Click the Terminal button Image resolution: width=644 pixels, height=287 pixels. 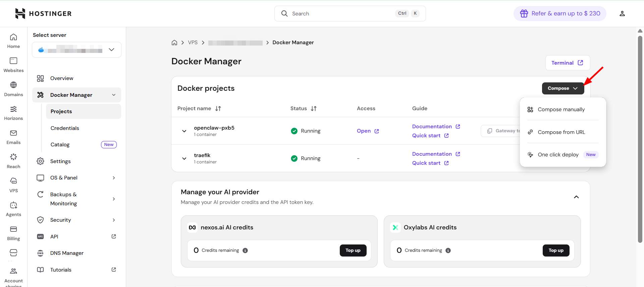point(567,63)
